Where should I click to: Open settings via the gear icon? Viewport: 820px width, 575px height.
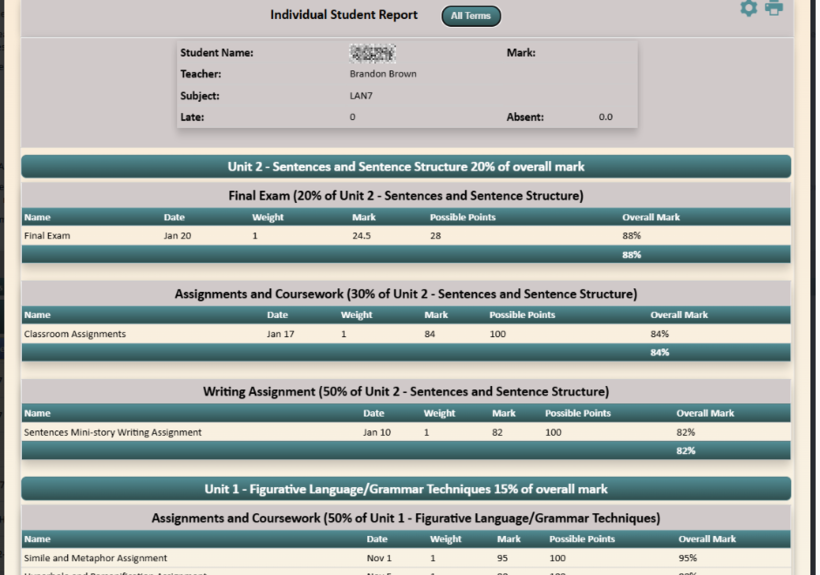(x=748, y=8)
